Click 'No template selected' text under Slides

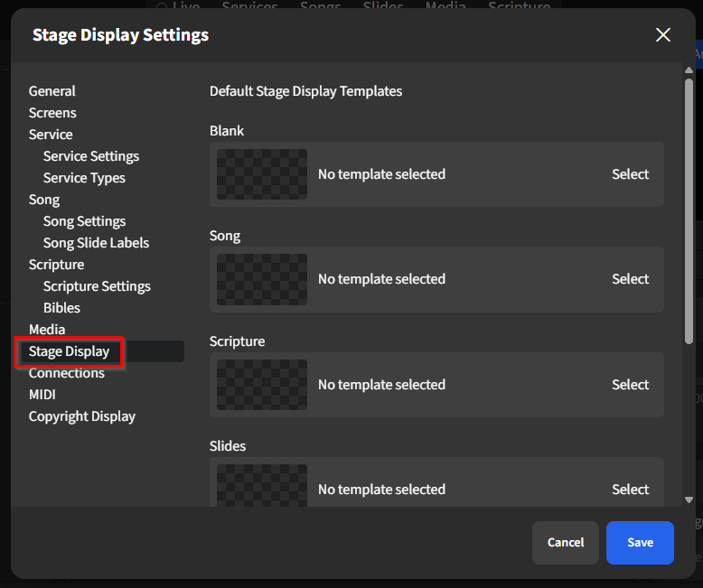[381, 490]
